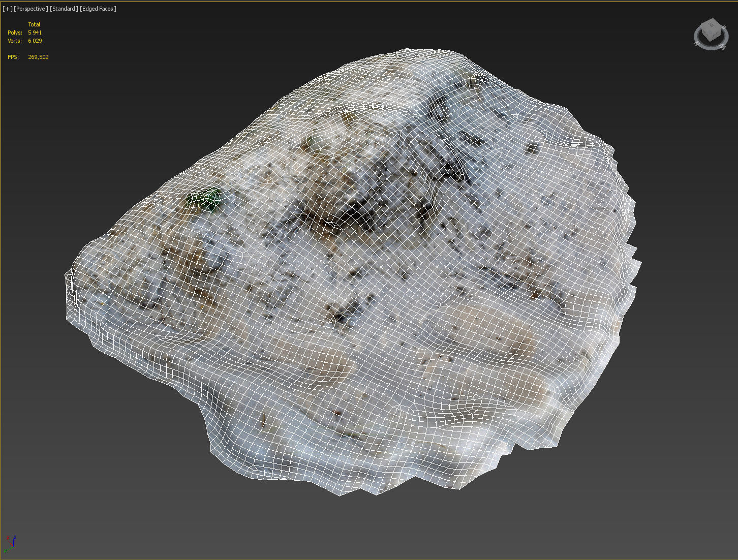This screenshot has height=560, width=738.
Task: Click the world axis tripod gizmo
Action: pyautogui.click(x=10, y=544)
